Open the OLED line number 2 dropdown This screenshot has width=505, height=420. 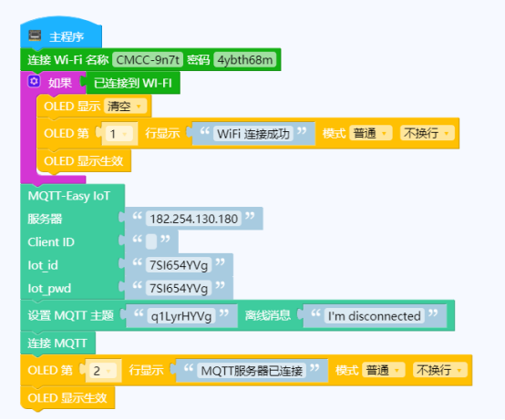103,371
